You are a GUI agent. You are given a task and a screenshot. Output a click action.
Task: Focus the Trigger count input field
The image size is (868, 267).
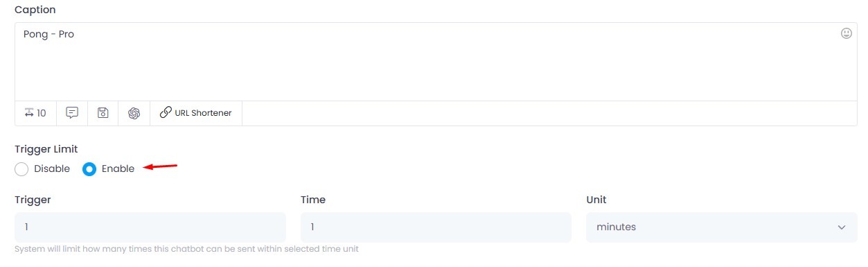tap(150, 227)
